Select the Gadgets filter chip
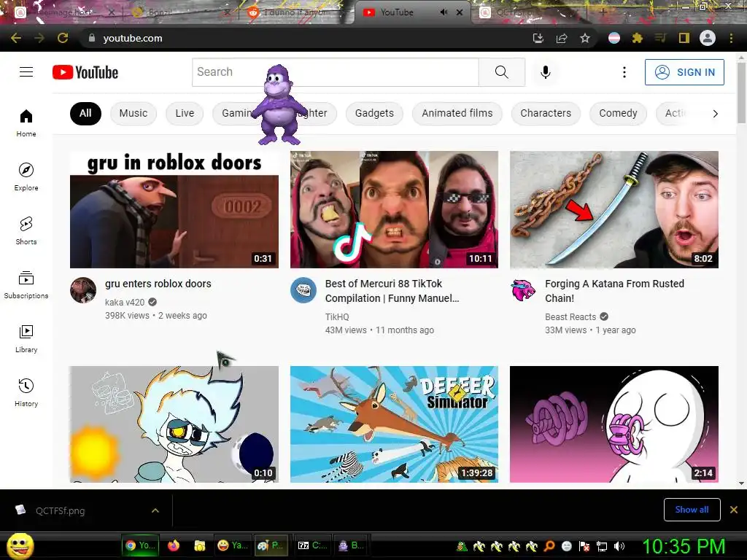Image resolution: width=747 pixels, height=560 pixels. pyautogui.click(x=374, y=113)
